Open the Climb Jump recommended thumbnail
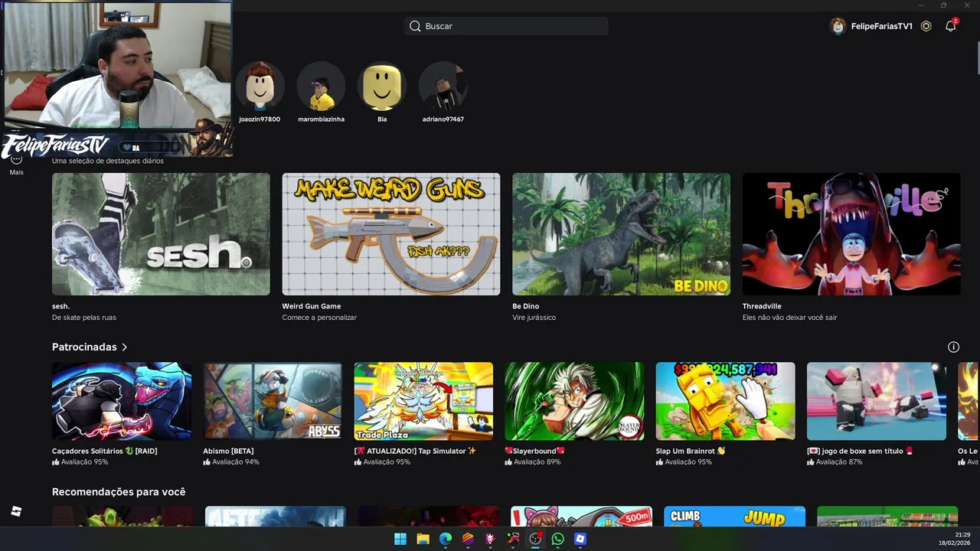This screenshot has width=980, height=551. pos(734,517)
